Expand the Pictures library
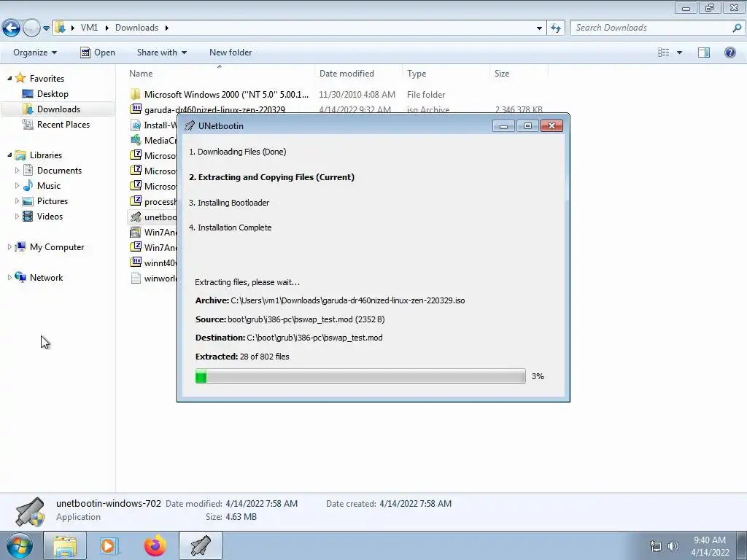This screenshot has height=560, width=747. (18, 201)
